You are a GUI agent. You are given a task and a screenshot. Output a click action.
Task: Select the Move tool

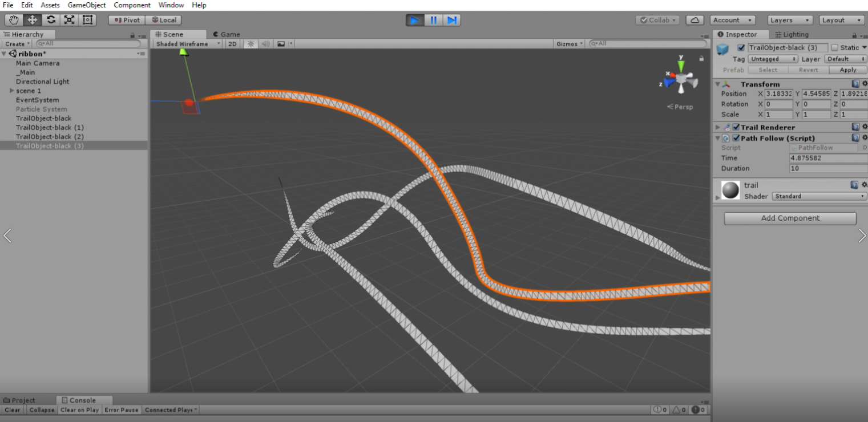pyautogui.click(x=33, y=20)
